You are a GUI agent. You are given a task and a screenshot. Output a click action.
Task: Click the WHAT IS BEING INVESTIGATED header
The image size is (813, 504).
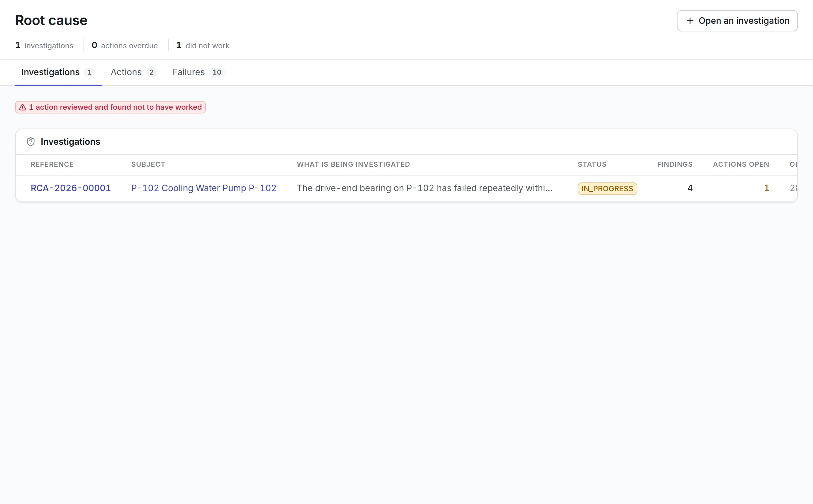coord(353,164)
